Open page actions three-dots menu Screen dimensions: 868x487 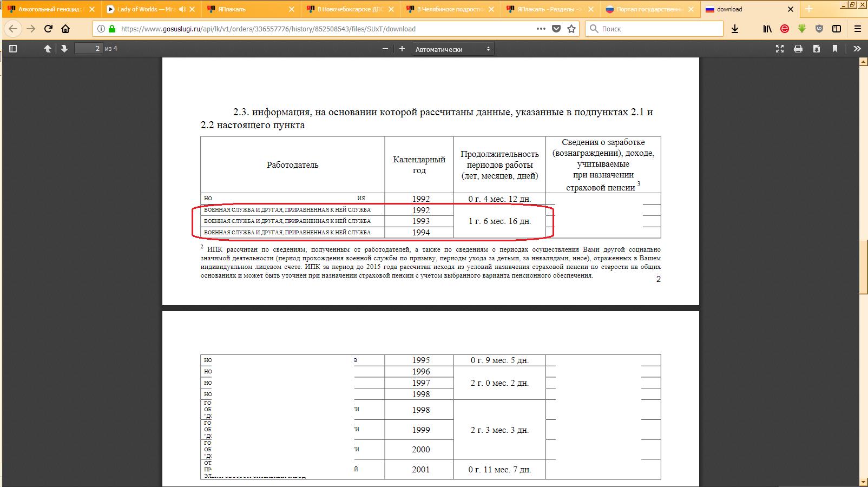point(541,29)
